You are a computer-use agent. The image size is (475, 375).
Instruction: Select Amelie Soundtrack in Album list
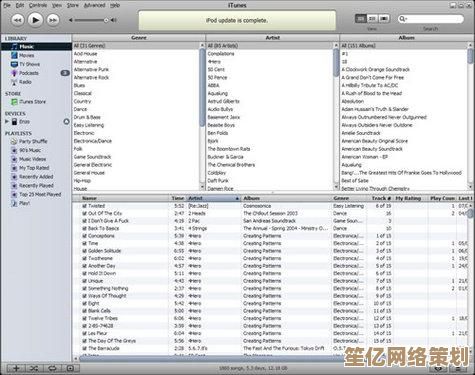[404, 133]
